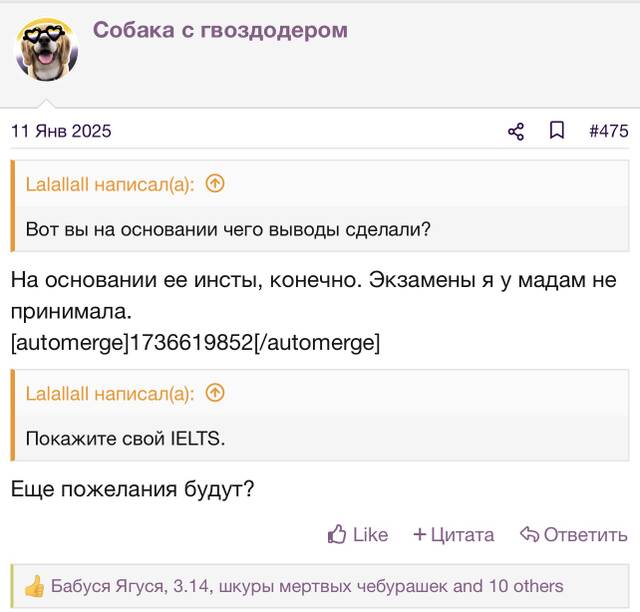
Task: Open the dog avatar profile picture
Action: [47, 49]
